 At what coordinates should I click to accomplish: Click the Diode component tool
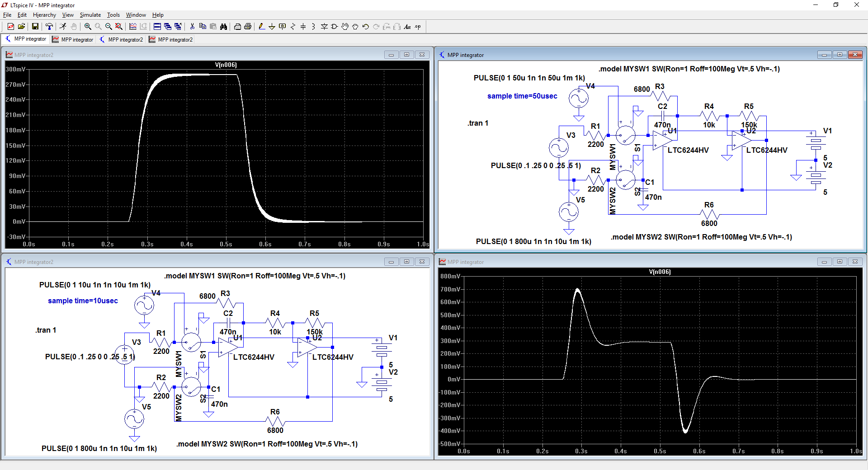[324, 27]
